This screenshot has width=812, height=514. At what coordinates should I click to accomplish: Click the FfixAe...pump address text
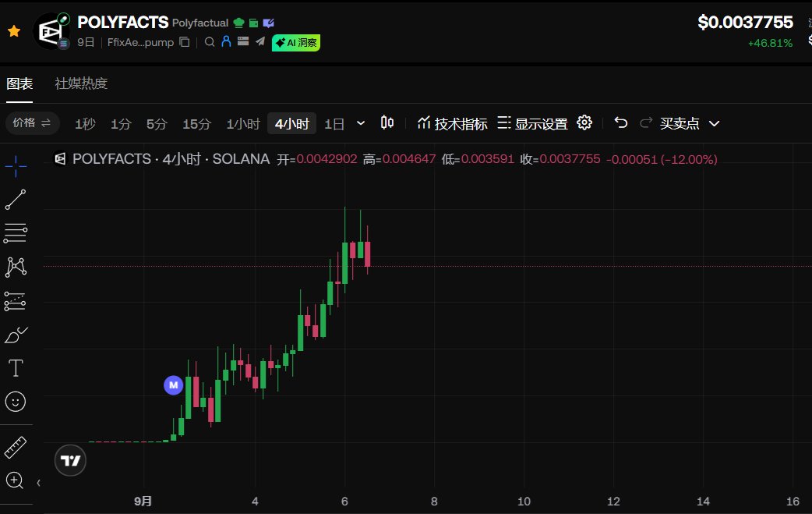coord(140,42)
